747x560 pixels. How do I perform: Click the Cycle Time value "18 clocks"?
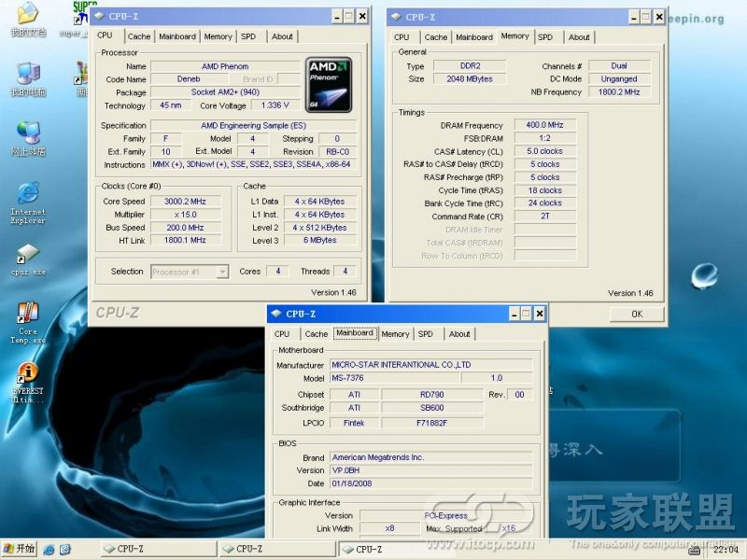[544, 190]
